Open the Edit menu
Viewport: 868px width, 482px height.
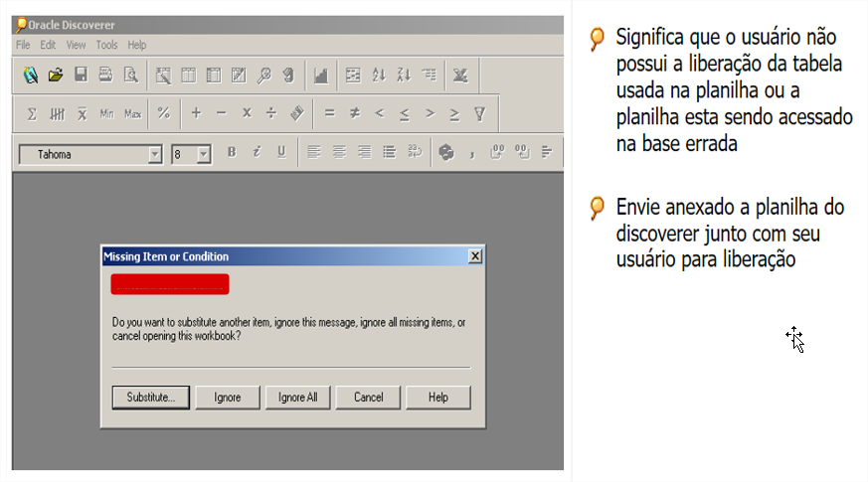pyautogui.click(x=48, y=45)
